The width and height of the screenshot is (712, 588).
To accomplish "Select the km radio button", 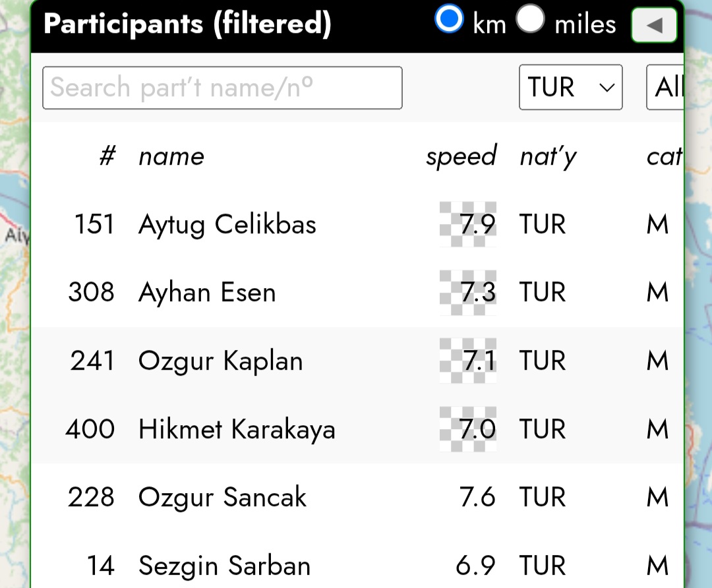I will [x=450, y=20].
